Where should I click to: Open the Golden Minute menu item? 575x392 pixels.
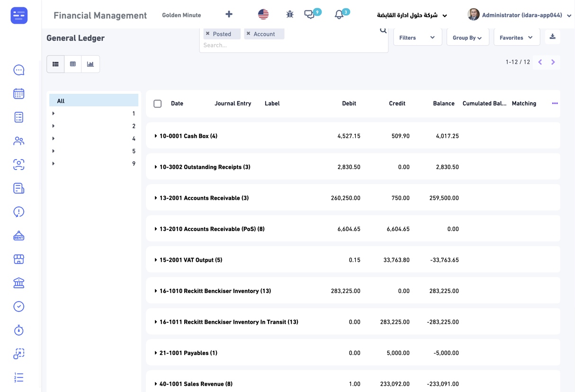(x=181, y=15)
